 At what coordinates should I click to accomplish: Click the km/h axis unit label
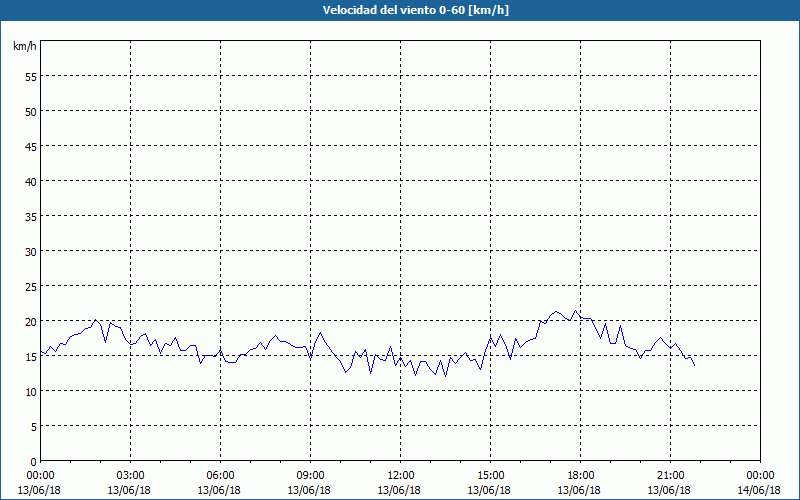coord(25,46)
